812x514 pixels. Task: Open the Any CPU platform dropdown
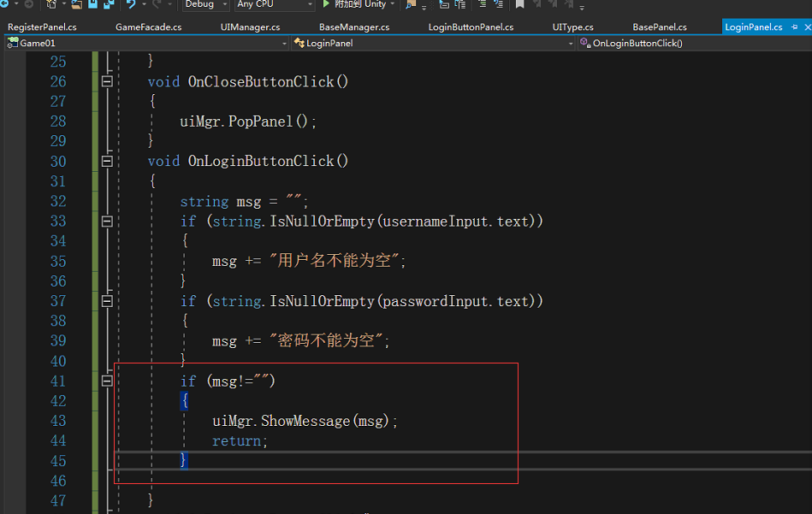tap(274, 4)
